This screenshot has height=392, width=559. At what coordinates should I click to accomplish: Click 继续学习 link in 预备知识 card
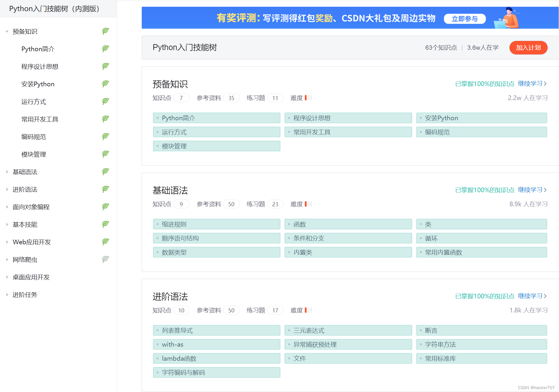(532, 84)
